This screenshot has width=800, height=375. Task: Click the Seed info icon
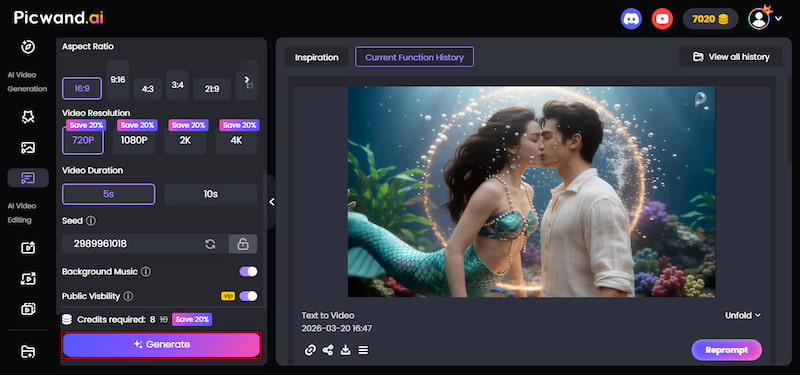click(x=91, y=221)
